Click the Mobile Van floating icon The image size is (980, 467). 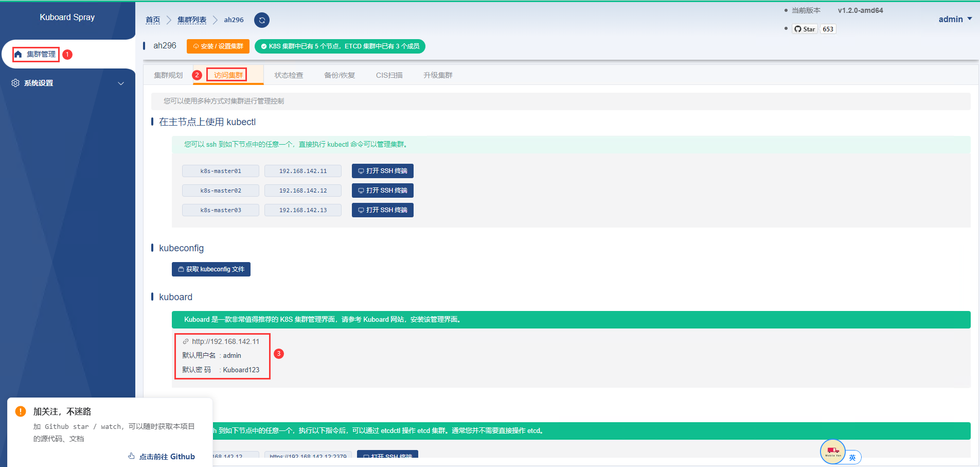[x=833, y=452]
